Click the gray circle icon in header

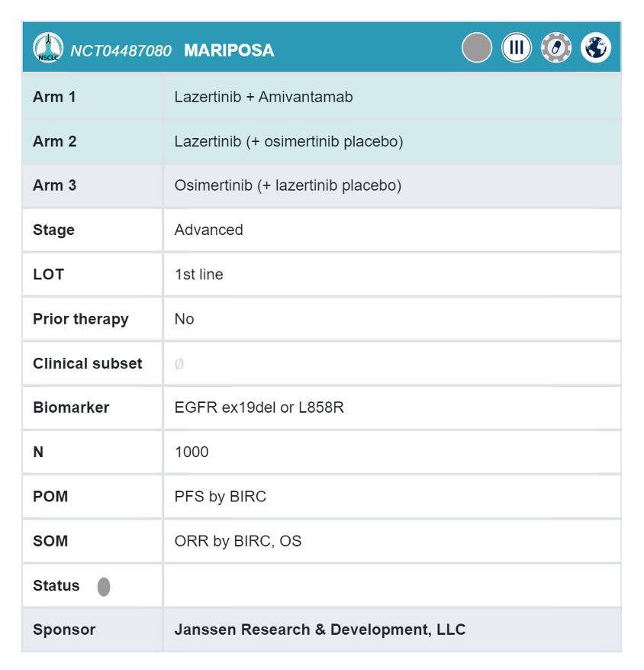point(477,48)
